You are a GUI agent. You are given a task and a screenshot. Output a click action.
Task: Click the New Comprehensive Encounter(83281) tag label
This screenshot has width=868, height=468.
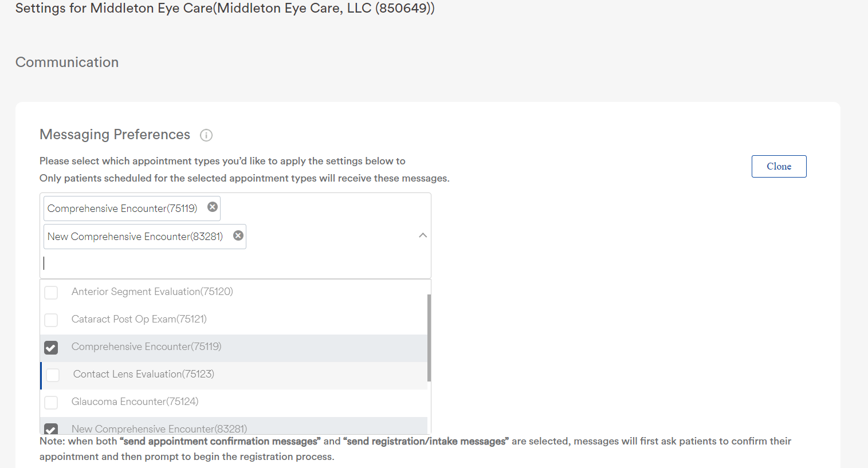135,237
